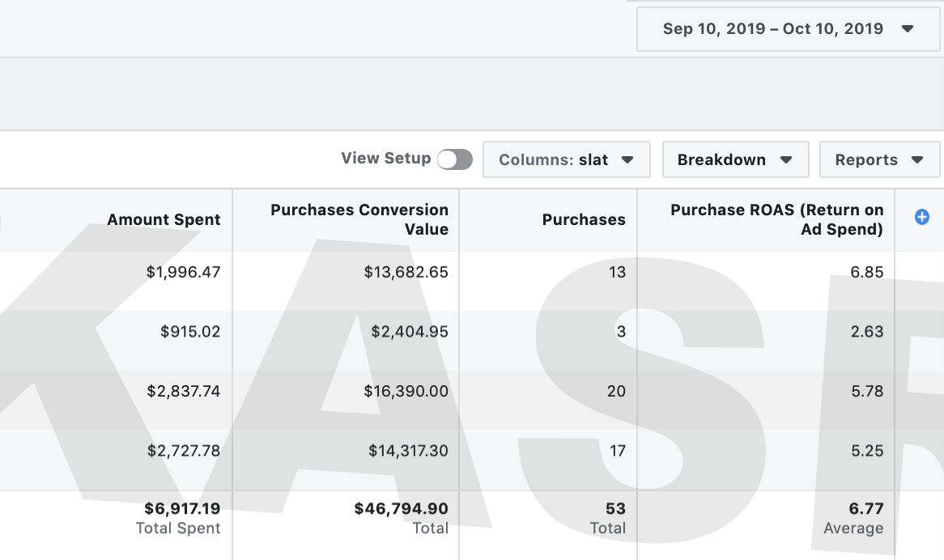Click the $13,682.65 conversion value cell
Viewport: 944px width, 560px height.
click(406, 272)
